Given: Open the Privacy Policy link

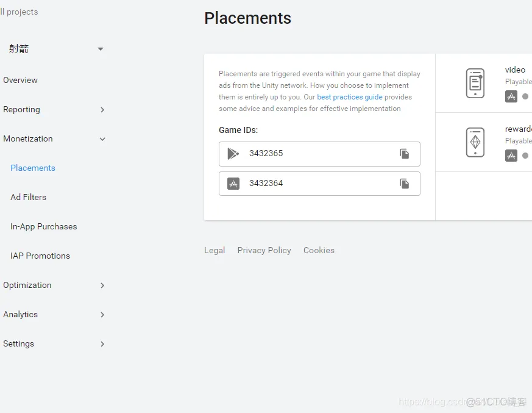Looking at the screenshot, I should pos(264,250).
